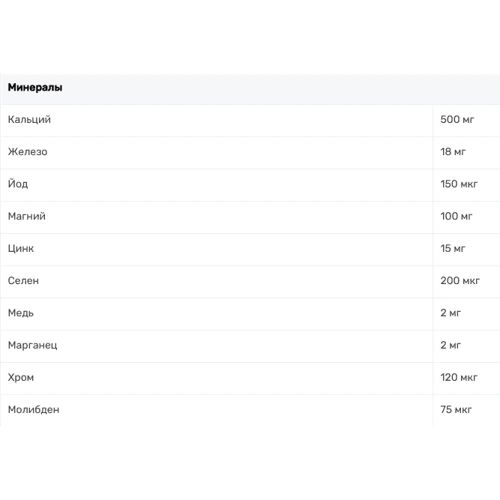Select the Йод row label

pyautogui.click(x=18, y=184)
